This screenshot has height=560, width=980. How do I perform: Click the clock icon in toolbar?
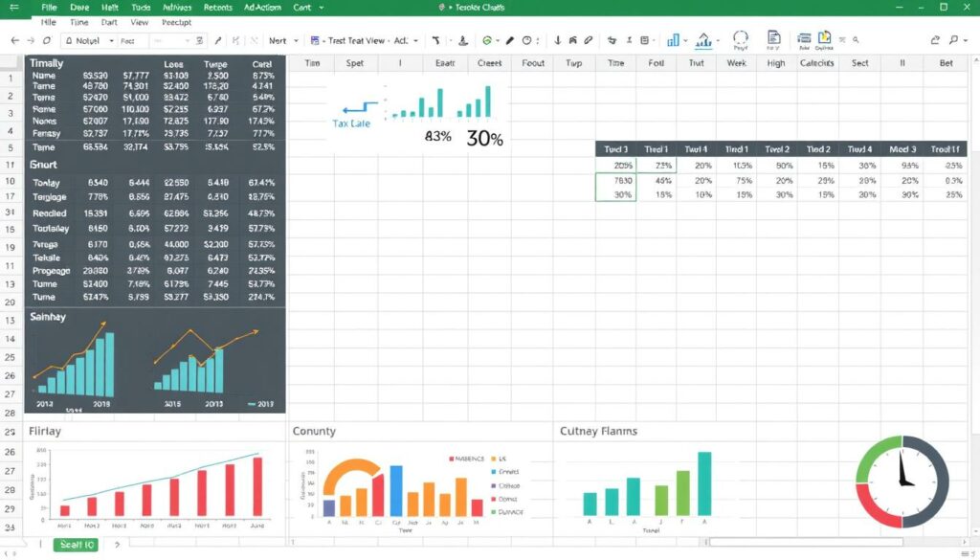527,40
